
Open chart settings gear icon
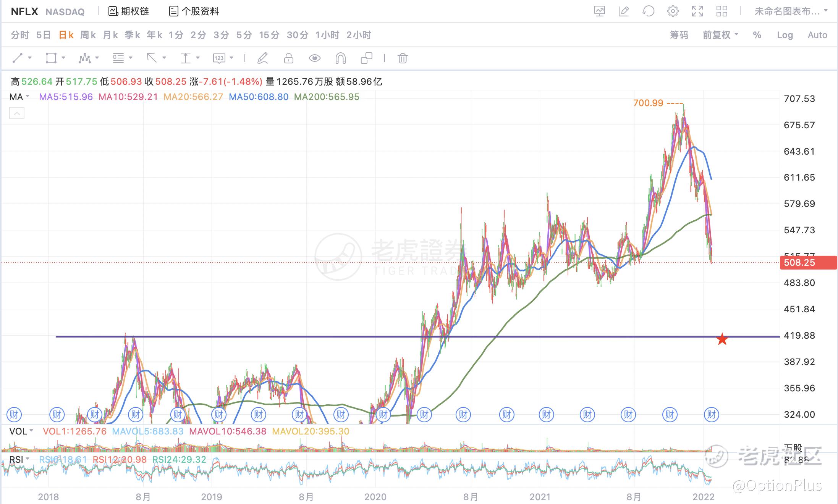click(673, 11)
